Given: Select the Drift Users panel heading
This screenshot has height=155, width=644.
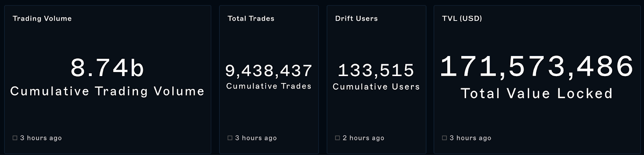Looking at the screenshot, I should [356, 19].
